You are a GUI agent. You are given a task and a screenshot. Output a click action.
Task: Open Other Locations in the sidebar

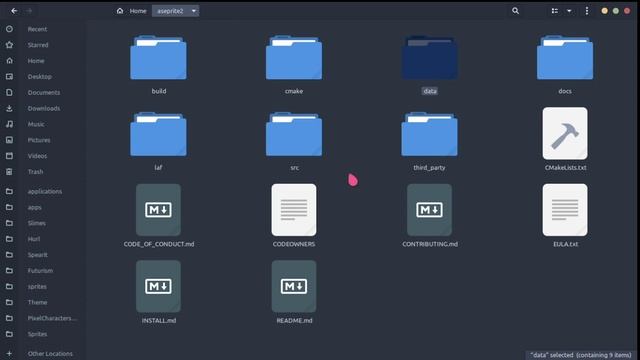point(50,353)
